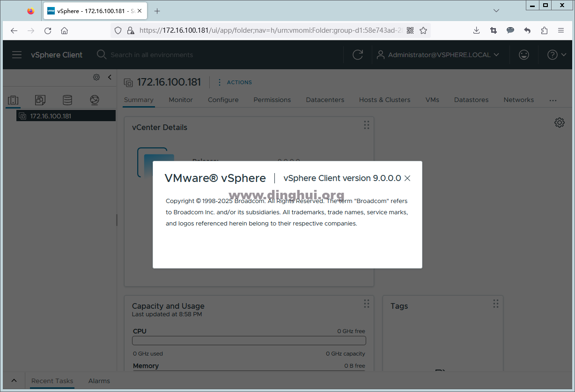Click the Firefox logo in the title bar
This screenshot has width=575, height=392.
[30, 11]
